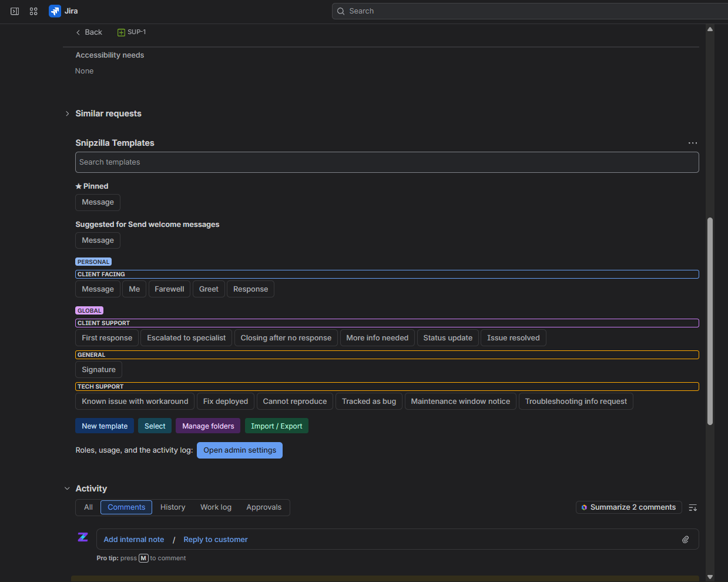Click the scrollbar up arrow
Viewport: 728px width, 582px height.
click(710, 29)
